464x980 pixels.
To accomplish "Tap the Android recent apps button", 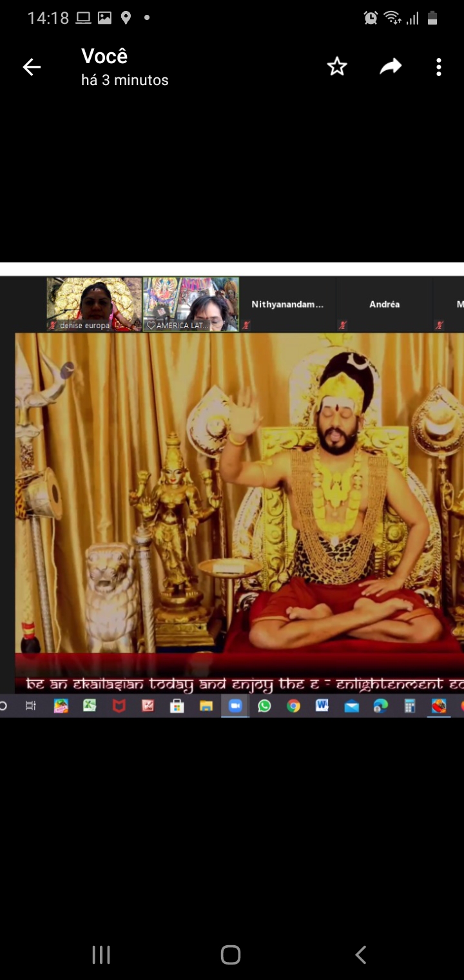I will pyautogui.click(x=101, y=955).
